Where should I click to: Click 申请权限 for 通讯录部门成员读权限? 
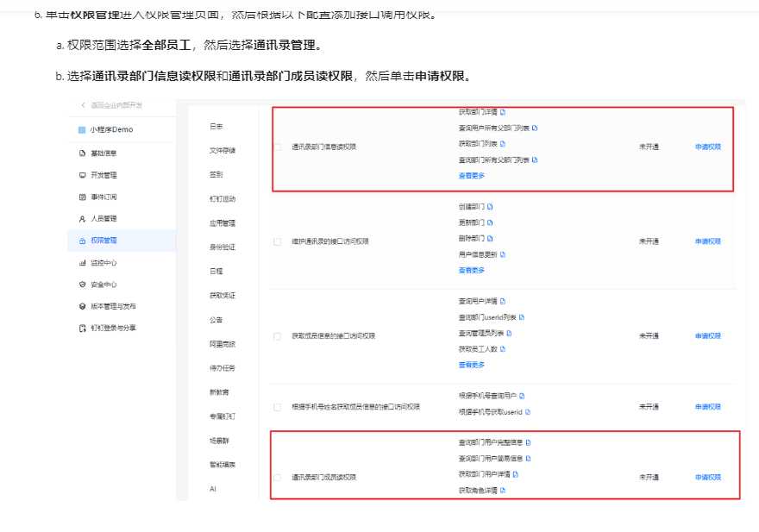[x=708, y=478]
